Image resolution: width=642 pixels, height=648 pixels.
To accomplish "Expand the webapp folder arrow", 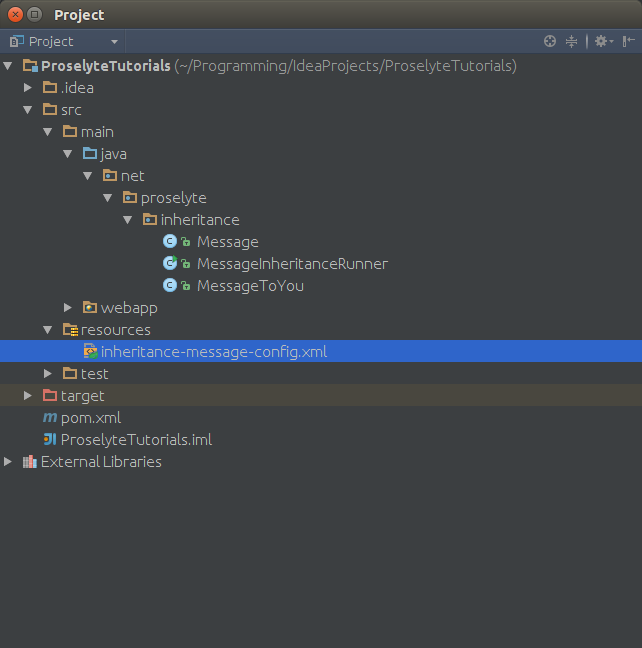I will click(x=68, y=308).
